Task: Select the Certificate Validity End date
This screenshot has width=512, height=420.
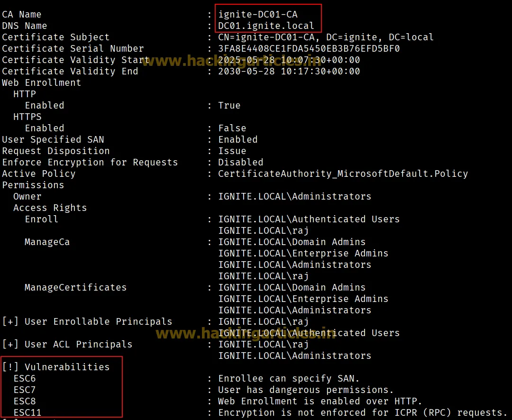Action: click(289, 71)
